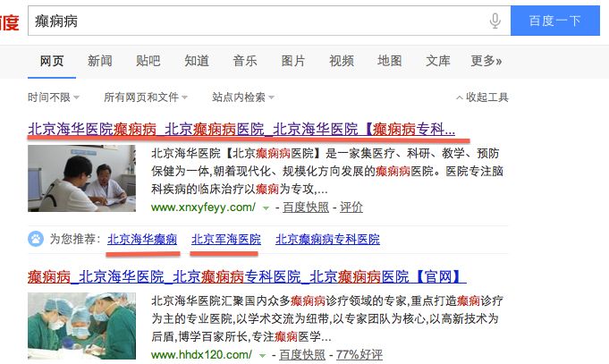Focus the search input containing 癫痫病
The height and width of the screenshot is (364, 609).
tap(269, 21)
